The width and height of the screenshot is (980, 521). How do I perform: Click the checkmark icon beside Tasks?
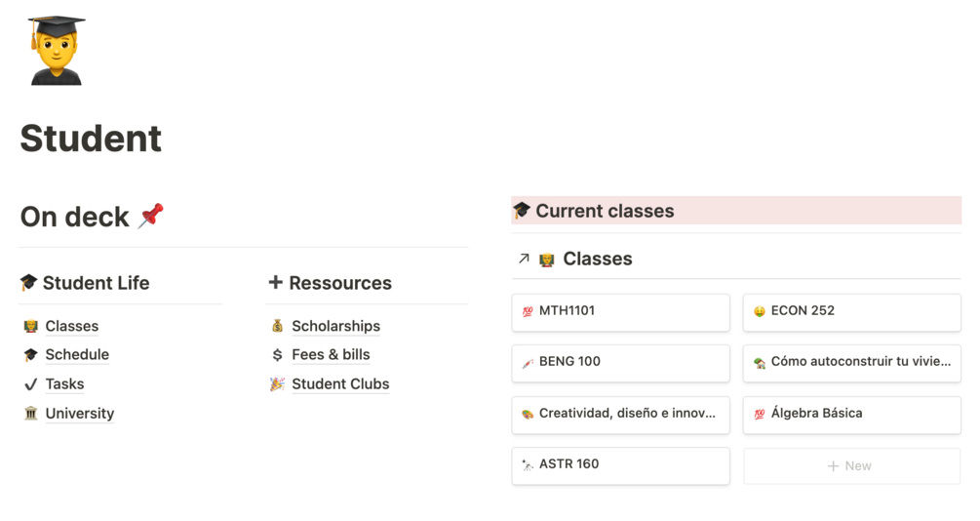click(30, 384)
